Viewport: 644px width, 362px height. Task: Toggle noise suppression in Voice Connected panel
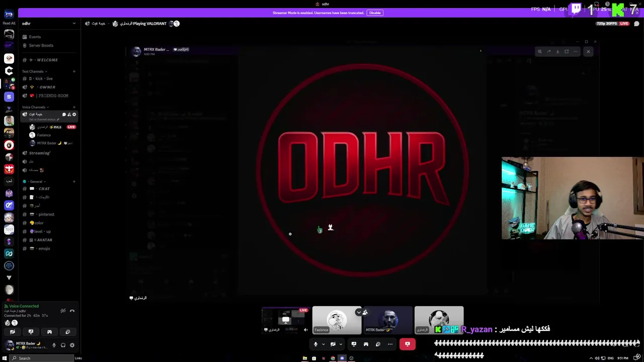(x=63, y=311)
